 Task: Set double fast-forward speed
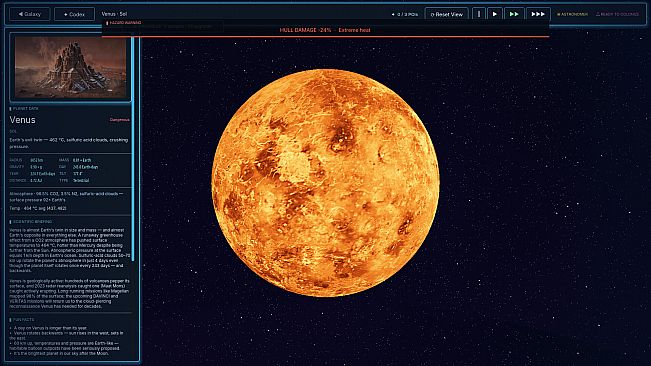pyautogui.click(x=514, y=14)
